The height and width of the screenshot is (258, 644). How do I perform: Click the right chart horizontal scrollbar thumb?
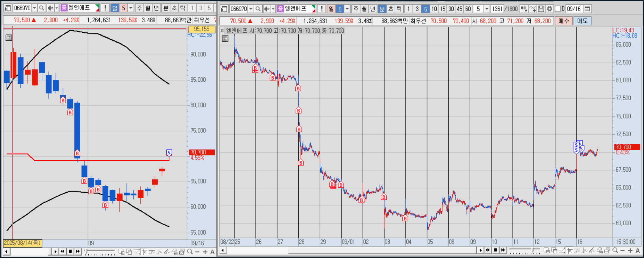pyautogui.click(x=381, y=251)
